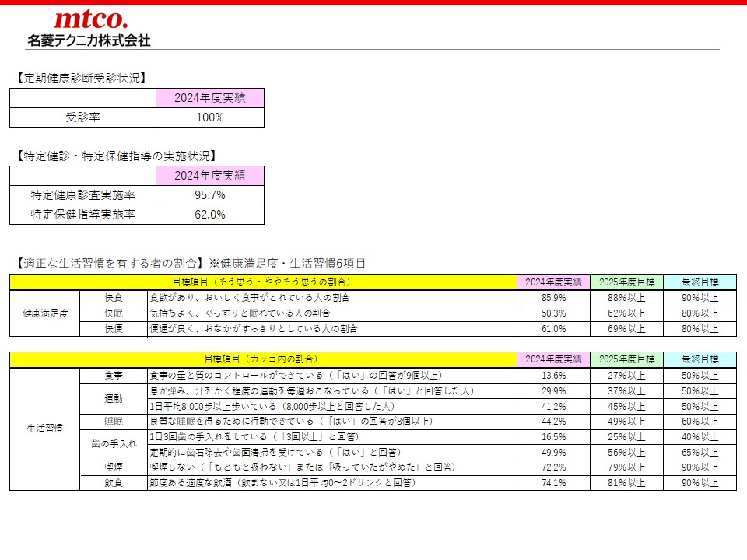Image resolution: width=747 pixels, height=560 pixels.
Task: Click the 85.9% value in 快食 row
Action: coord(552,297)
